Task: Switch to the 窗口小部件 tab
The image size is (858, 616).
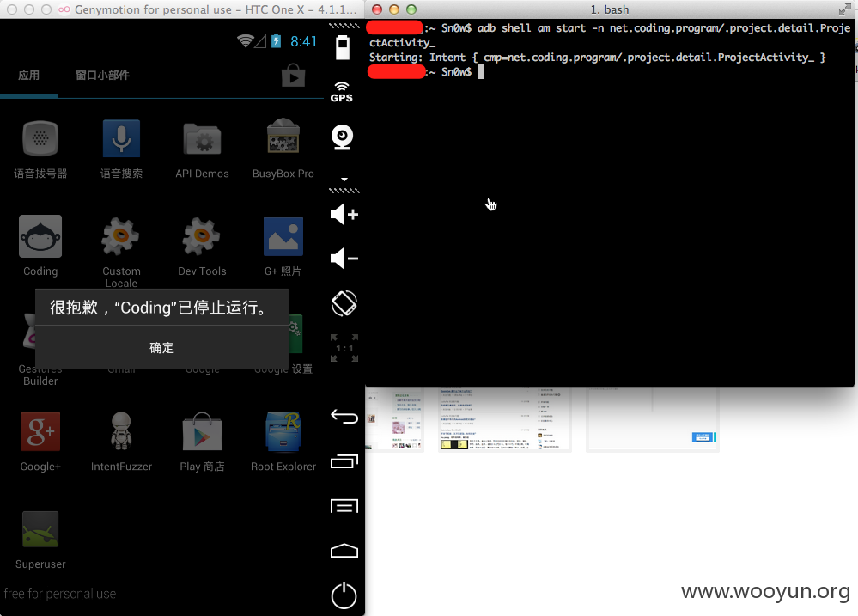Action: click(102, 75)
